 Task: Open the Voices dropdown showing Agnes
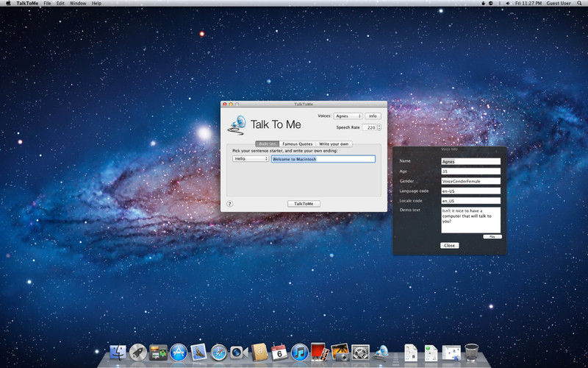point(348,116)
